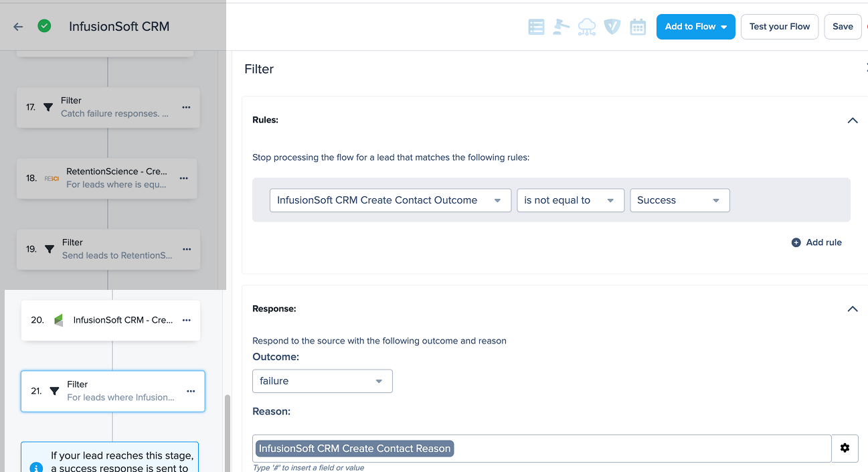Open the cloud network icon in header

(x=587, y=27)
